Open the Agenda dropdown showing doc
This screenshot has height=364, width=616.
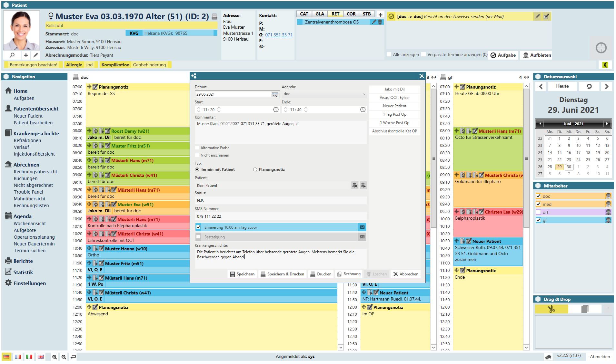(x=324, y=94)
